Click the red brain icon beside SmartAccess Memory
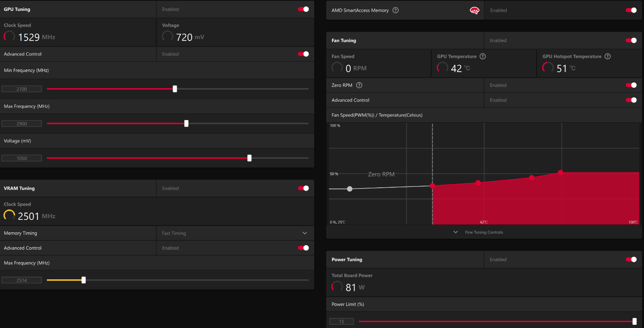 click(475, 10)
